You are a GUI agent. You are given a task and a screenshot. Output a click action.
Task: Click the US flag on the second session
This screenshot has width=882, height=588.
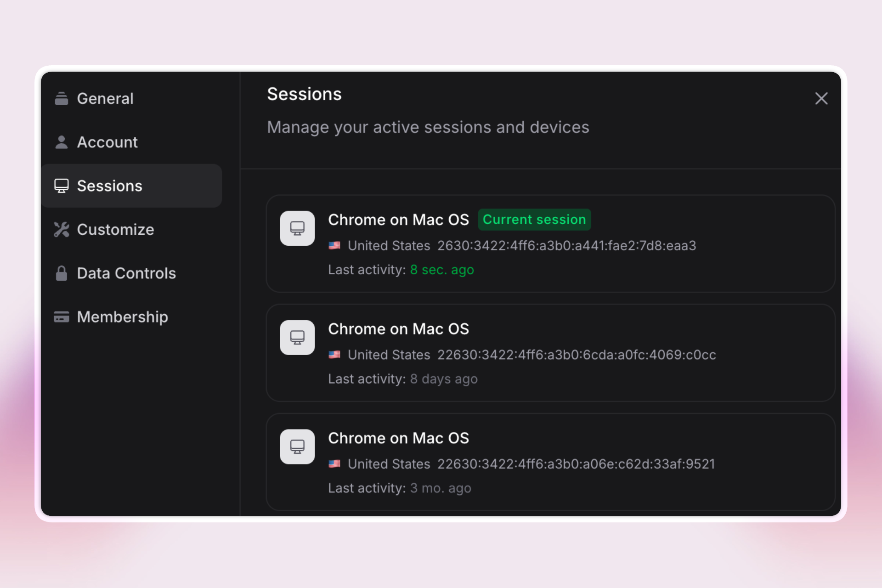[335, 355]
